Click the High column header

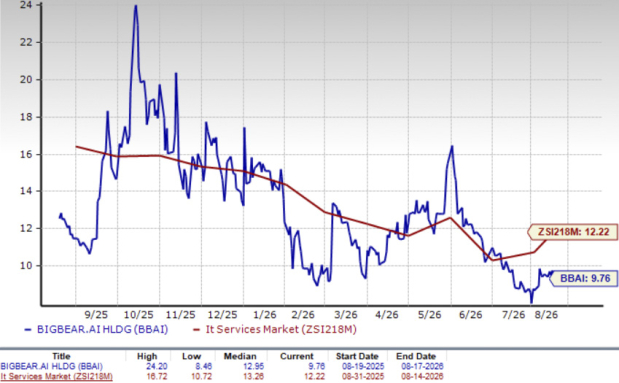coord(147,356)
